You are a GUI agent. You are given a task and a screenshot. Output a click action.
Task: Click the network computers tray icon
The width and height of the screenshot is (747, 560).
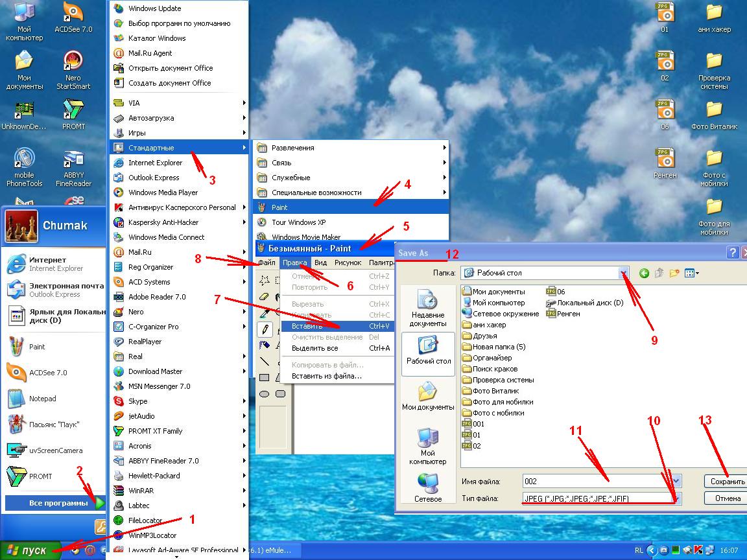710,550
